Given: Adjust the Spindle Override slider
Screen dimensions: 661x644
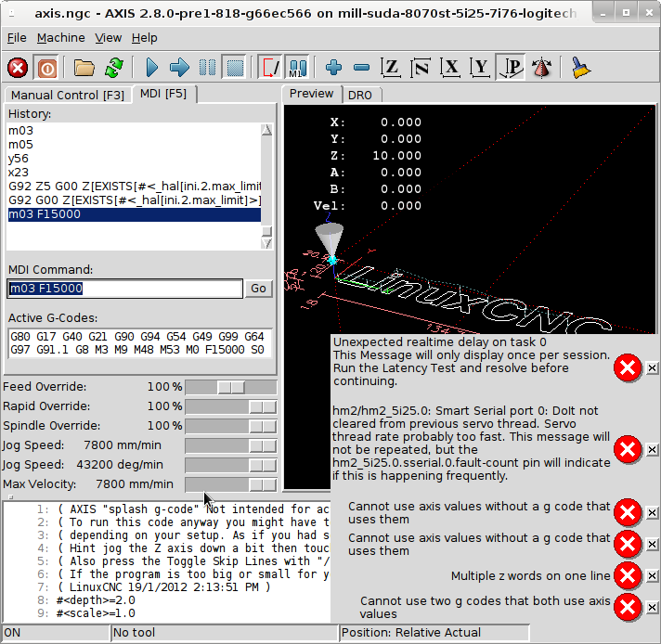Looking at the screenshot, I should click(231, 426).
